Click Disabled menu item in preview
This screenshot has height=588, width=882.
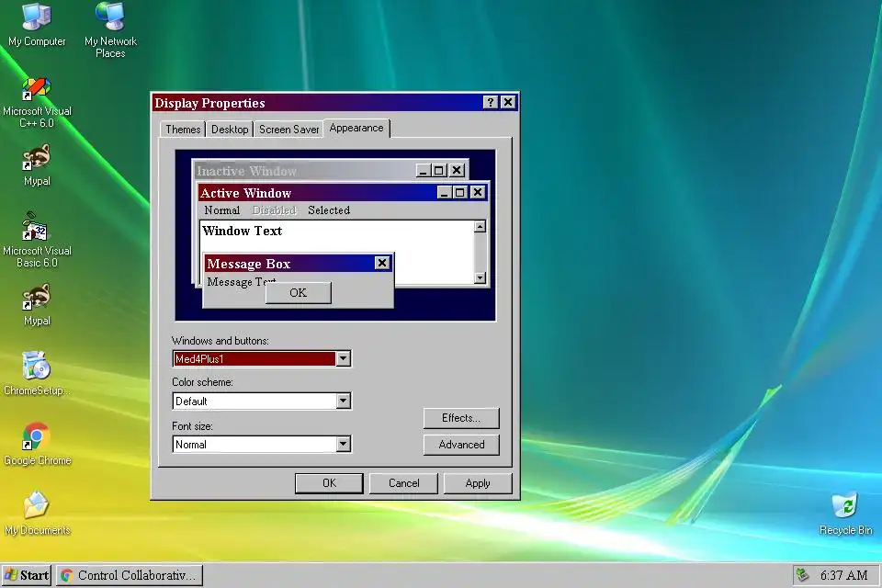(274, 210)
